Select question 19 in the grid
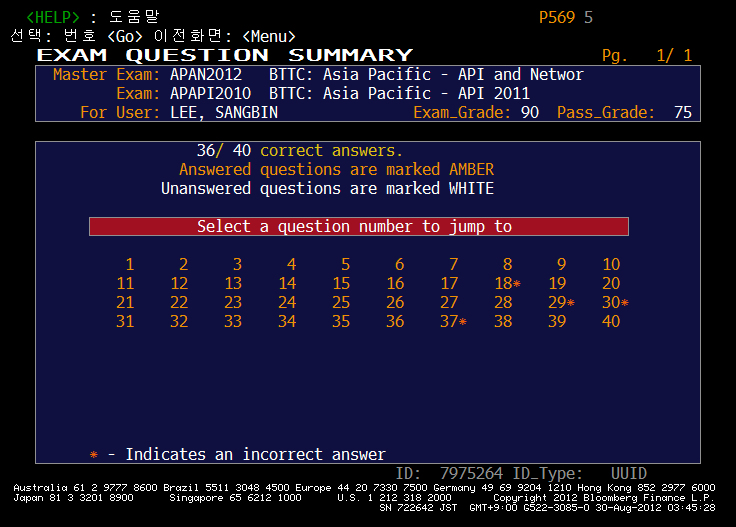The height and width of the screenshot is (527, 736). coord(557,283)
